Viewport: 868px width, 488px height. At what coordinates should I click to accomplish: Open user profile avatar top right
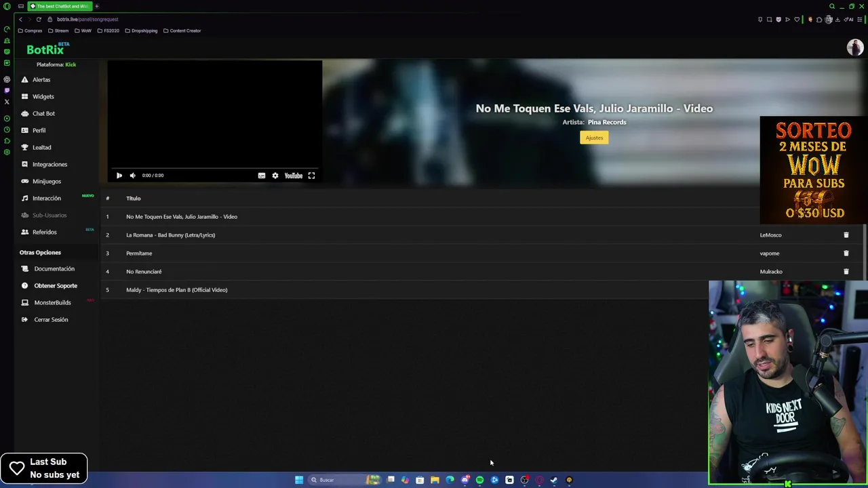point(854,47)
